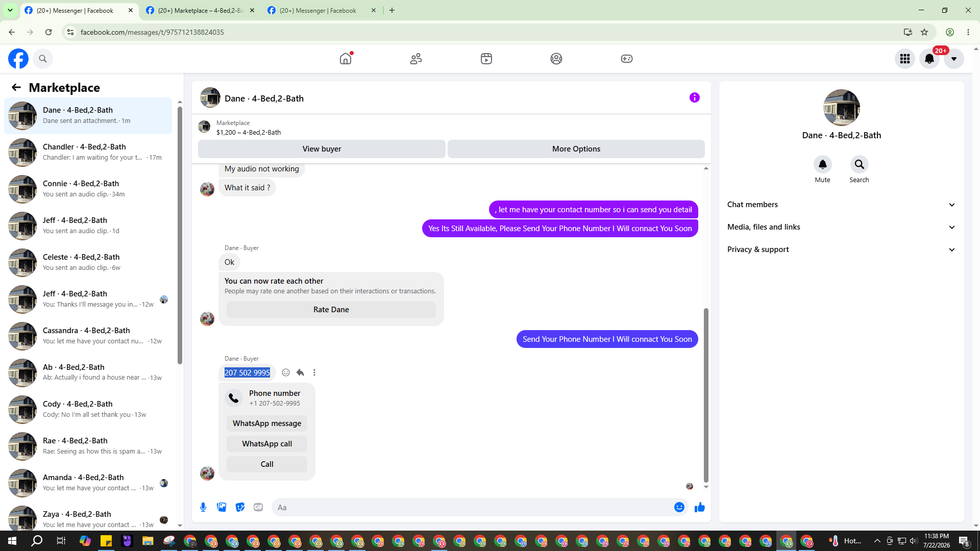980x551 pixels.
Task: Click the chat messages scrollbar thumb
Action: click(706, 395)
